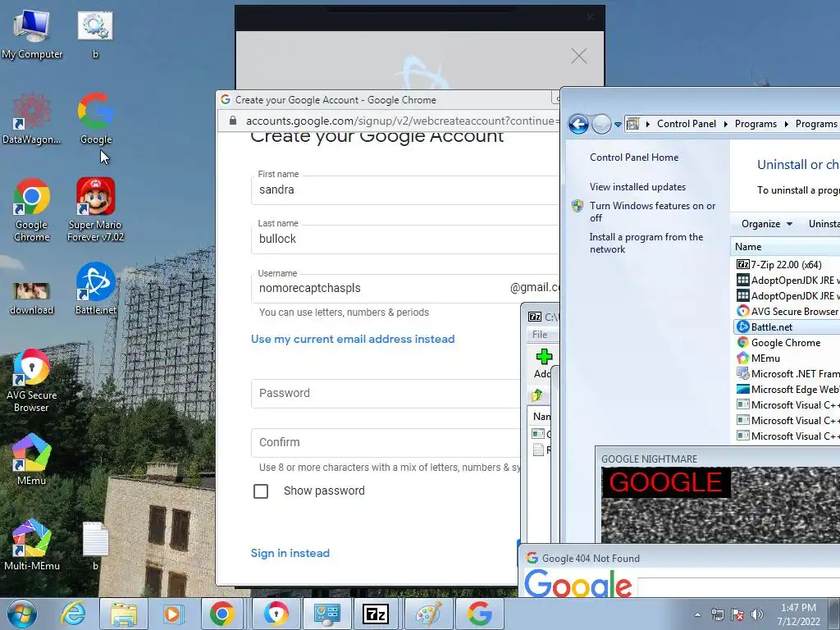The height and width of the screenshot is (630, 840).
Task: Click first Programs breadcrumb segment
Action: tap(756, 124)
